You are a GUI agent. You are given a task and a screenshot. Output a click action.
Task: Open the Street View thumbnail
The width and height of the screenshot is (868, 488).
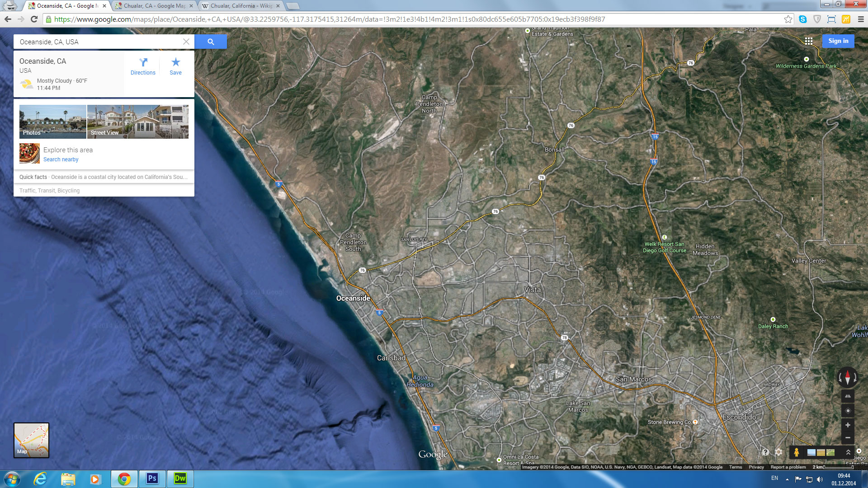point(137,122)
